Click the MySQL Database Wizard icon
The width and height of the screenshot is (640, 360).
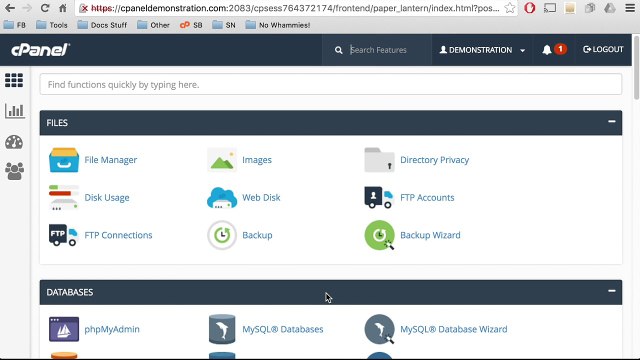pos(380,329)
